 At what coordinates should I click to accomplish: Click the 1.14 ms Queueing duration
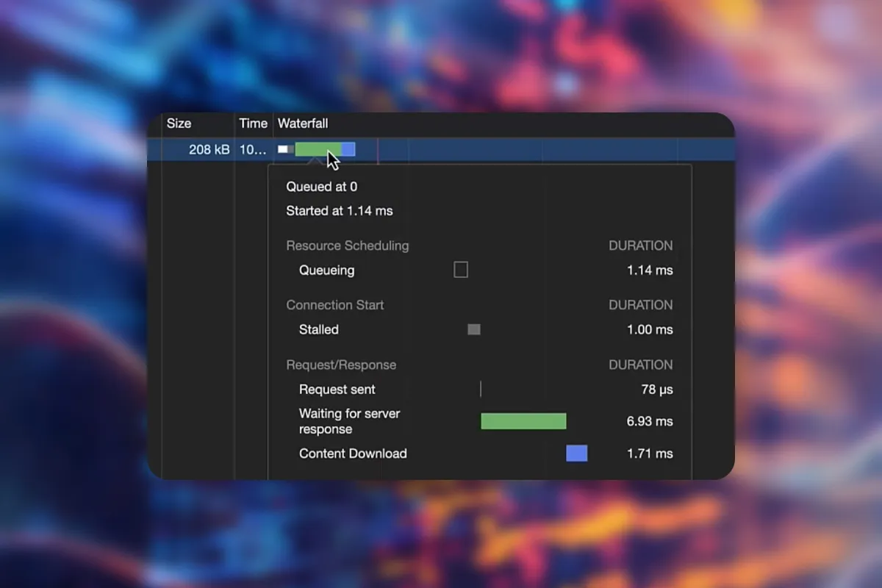(650, 270)
